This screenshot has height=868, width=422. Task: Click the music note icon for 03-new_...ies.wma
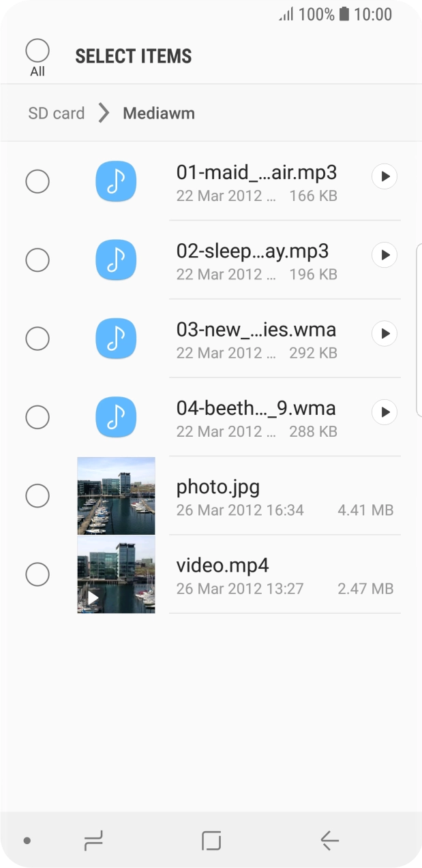point(116,338)
